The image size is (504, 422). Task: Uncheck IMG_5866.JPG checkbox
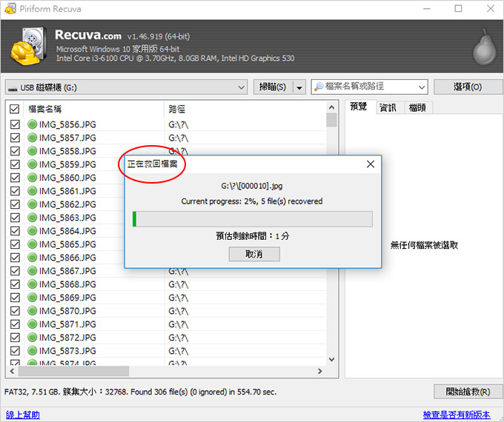click(15, 258)
